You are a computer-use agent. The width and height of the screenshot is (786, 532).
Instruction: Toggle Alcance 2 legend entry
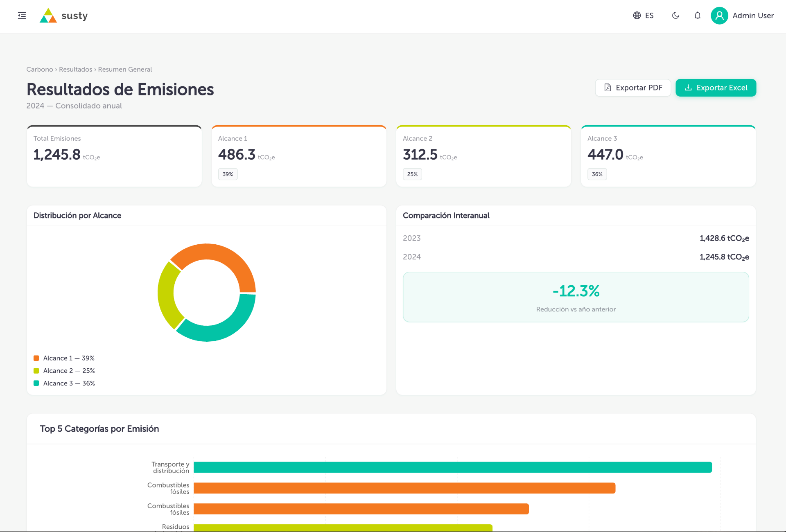(64, 371)
